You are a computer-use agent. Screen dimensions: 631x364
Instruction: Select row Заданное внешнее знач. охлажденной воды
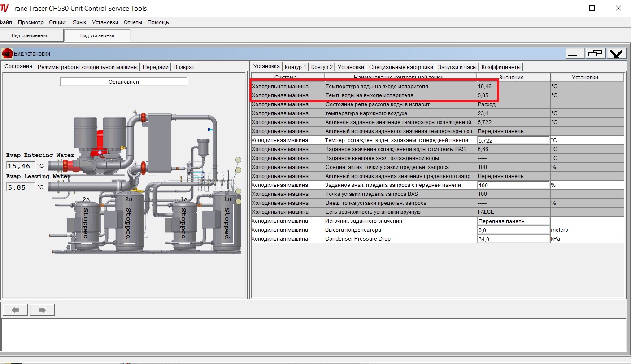coord(437,158)
